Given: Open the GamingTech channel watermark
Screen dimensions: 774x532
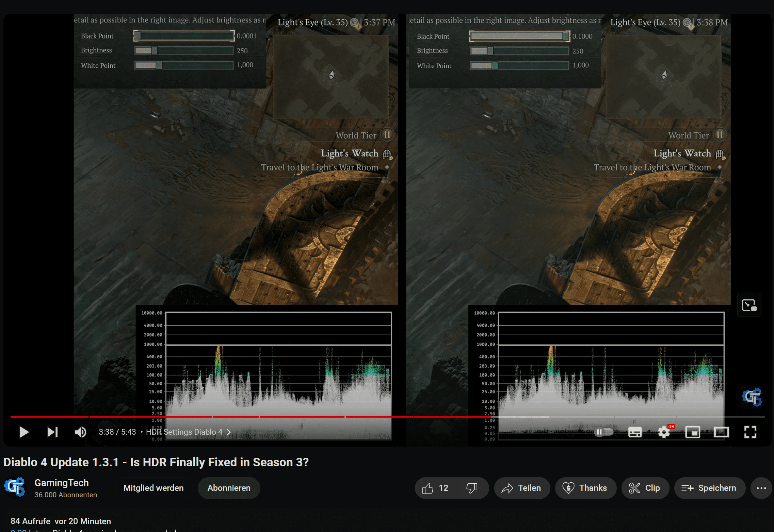Looking at the screenshot, I should [x=752, y=397].
